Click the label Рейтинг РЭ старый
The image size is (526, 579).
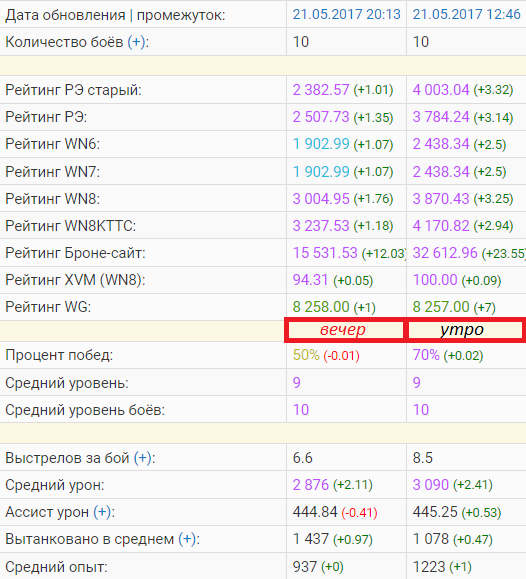74,90
